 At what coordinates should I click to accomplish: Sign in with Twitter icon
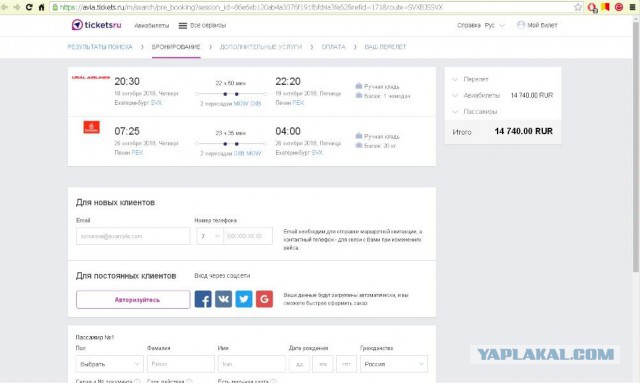(x=244, y=299)
